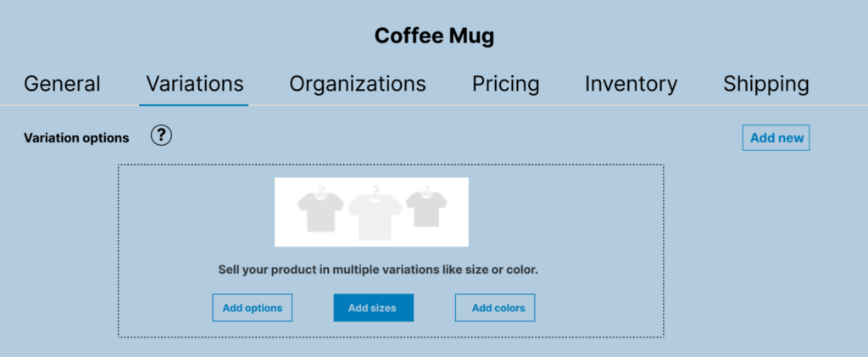Click the hanger hook above the right shirt
The width and height of the screenshot is (868, 357).
click(426, 188)
